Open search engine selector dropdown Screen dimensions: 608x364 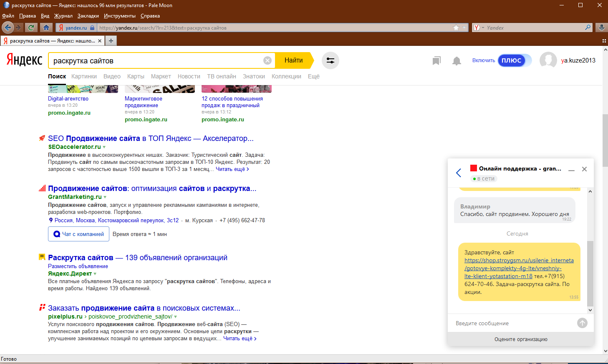479,28
